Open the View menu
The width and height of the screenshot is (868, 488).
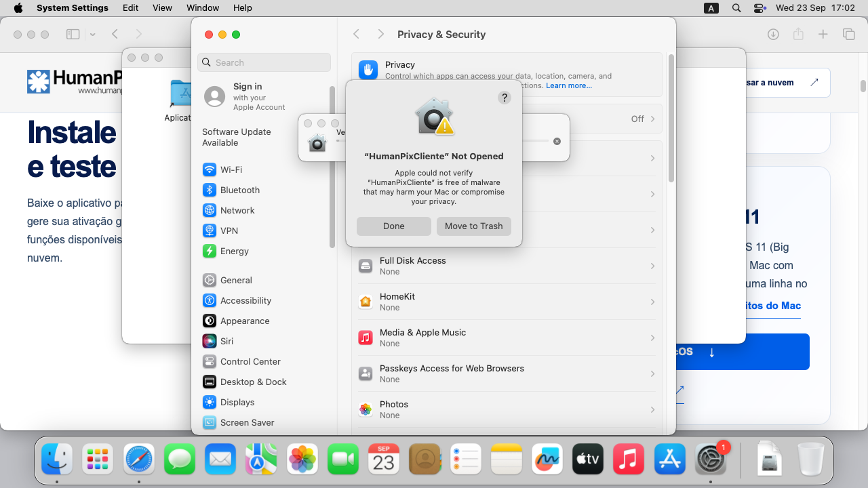[x=162, y=8]
